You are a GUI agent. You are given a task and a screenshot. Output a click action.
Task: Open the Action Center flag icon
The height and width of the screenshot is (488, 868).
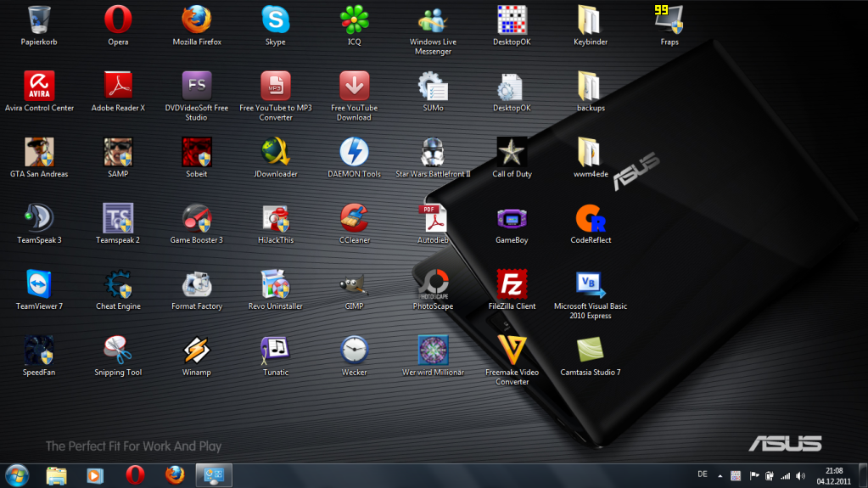tap(754, 476)
